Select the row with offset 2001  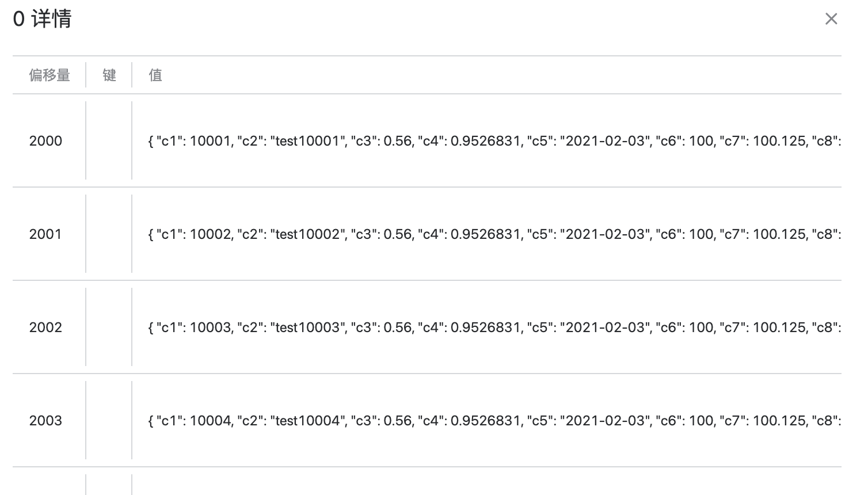coord(46,234)
